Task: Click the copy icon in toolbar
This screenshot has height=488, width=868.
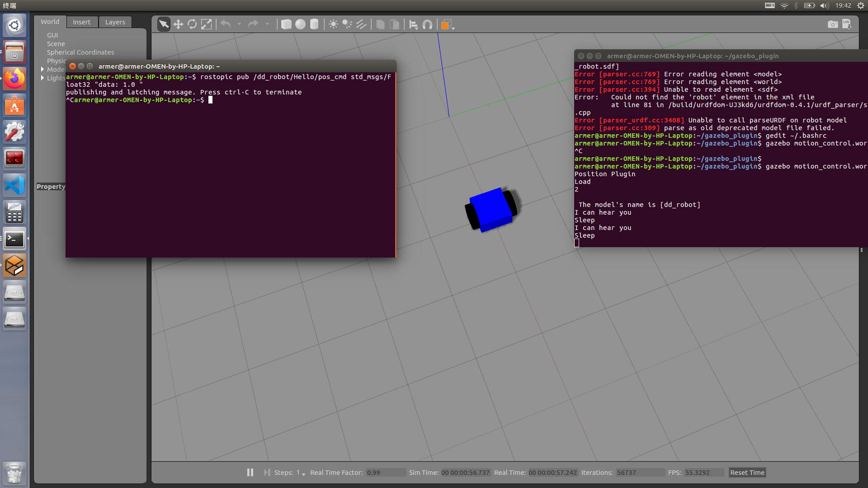Action: tap(381, 24)
